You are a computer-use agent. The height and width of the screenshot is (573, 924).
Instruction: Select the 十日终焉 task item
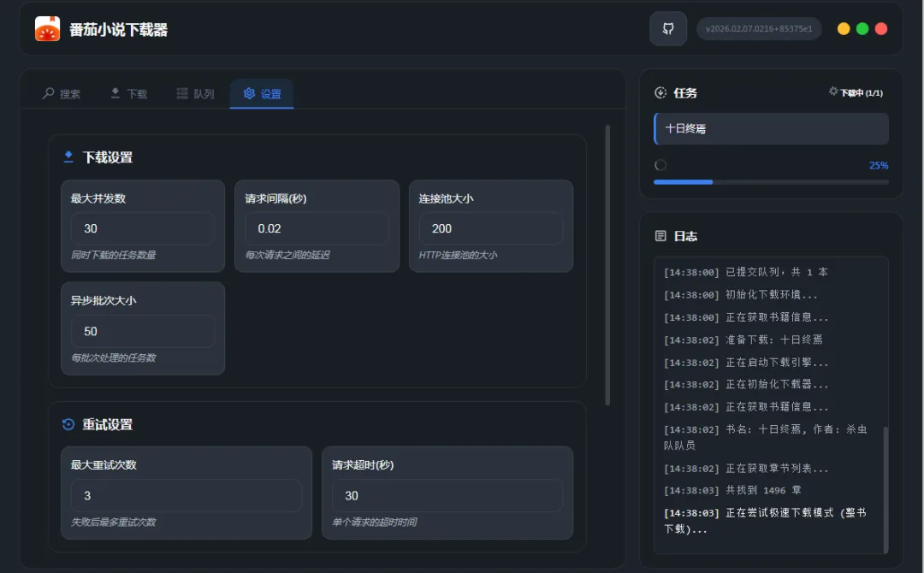click(x=772, y=128)
